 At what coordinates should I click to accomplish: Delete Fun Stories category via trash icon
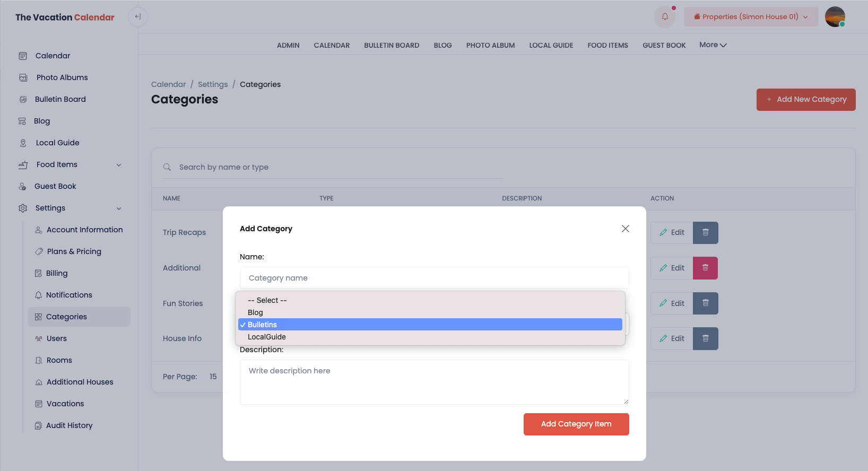(x=705, y=303)
